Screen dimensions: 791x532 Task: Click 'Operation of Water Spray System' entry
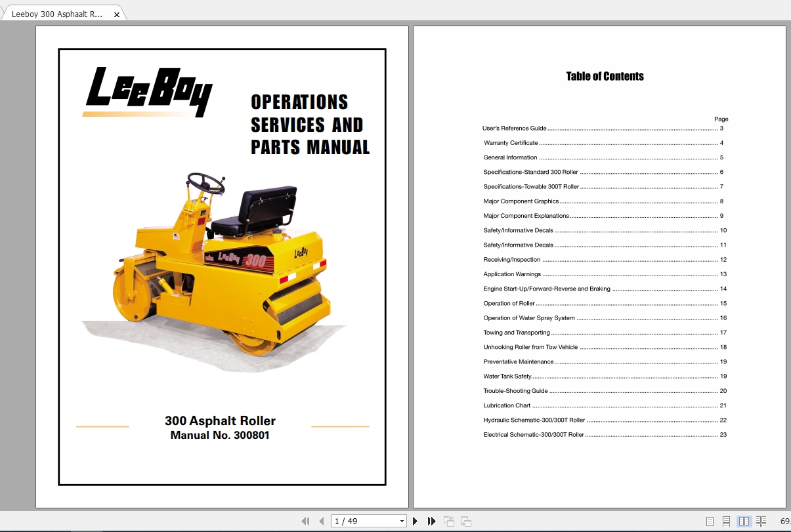click(x=604, y=318)
